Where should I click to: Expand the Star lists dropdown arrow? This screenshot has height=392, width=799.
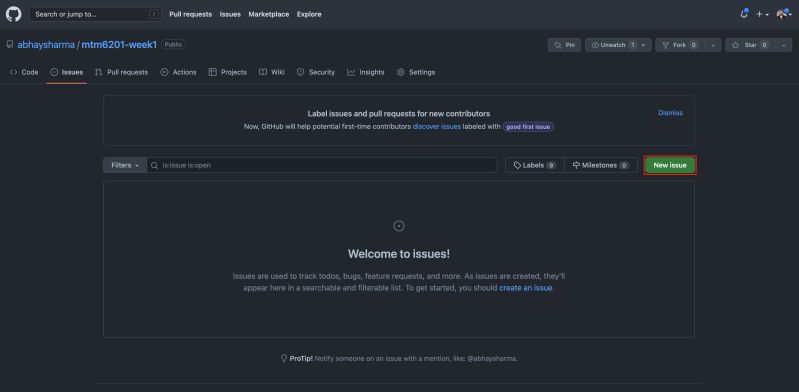point(783,45)
